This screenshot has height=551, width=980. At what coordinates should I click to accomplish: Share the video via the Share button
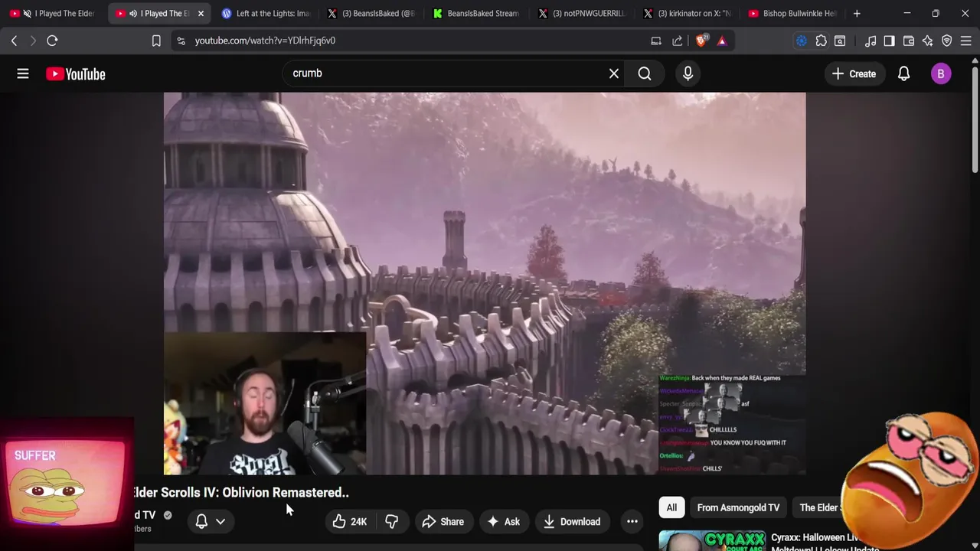443,522
